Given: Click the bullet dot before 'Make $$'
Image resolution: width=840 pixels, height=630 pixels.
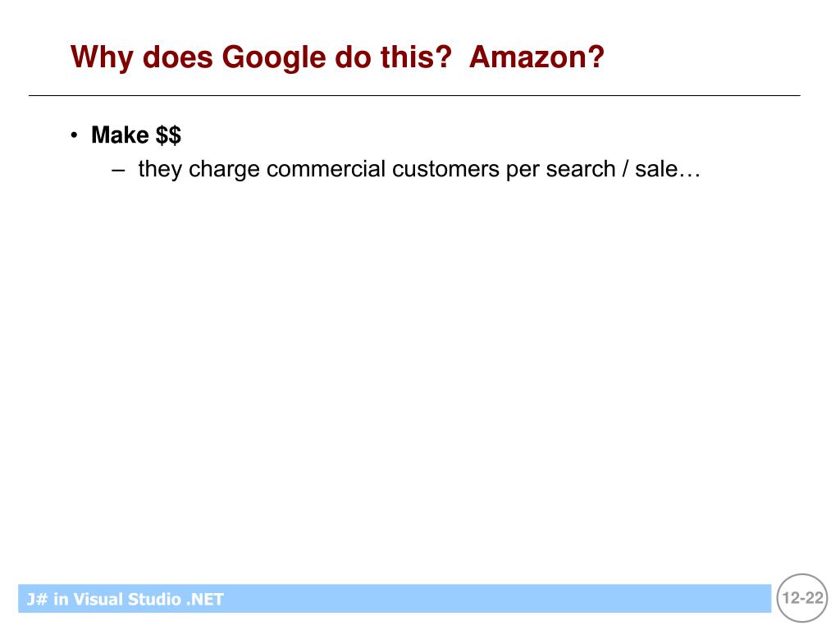Looking at the screenshot, I should tap(74, 135).
